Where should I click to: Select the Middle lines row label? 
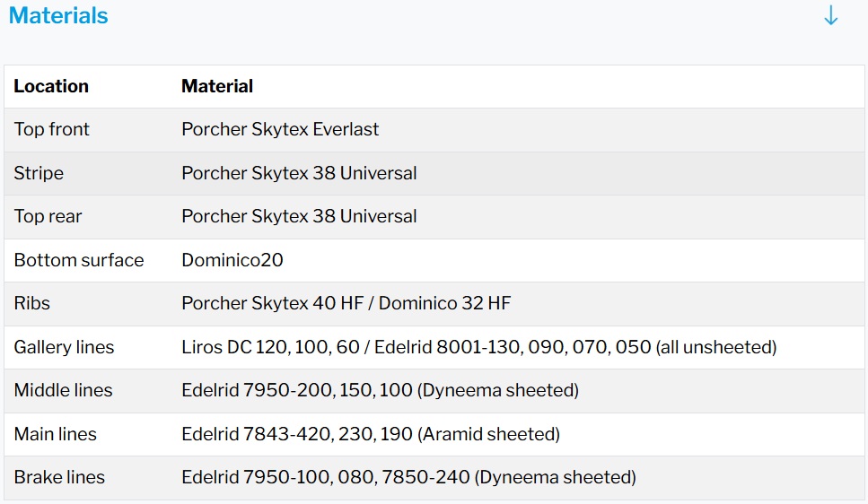click(62, 390)
